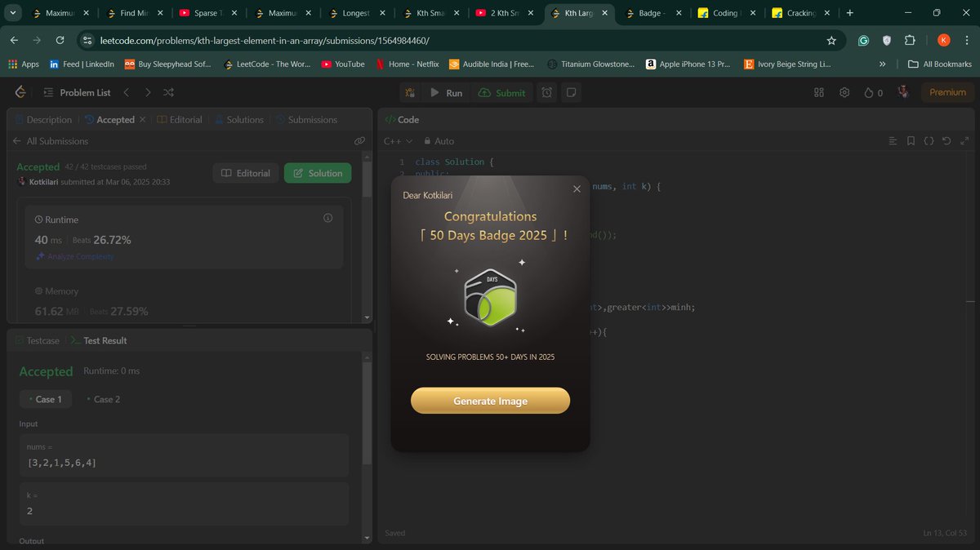Image resolution: width=980 pixels, height=550 pixels.
Task: Go back to All Submissions
Action: pyautogui.click(x=50, y=141)
